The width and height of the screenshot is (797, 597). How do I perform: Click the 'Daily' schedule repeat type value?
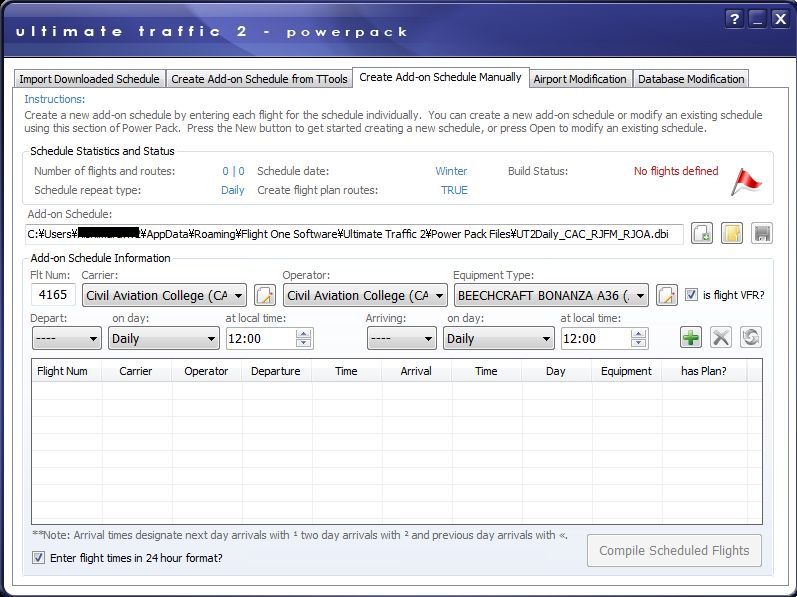233,190
